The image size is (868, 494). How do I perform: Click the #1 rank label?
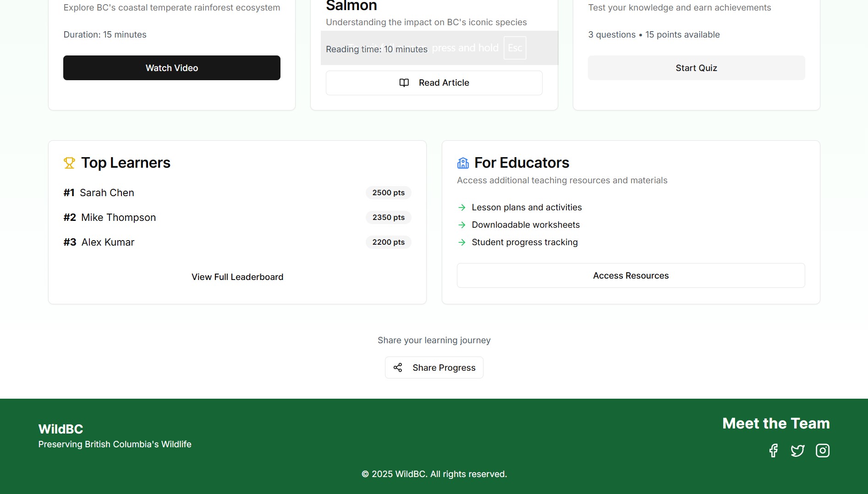click(69, 193)
